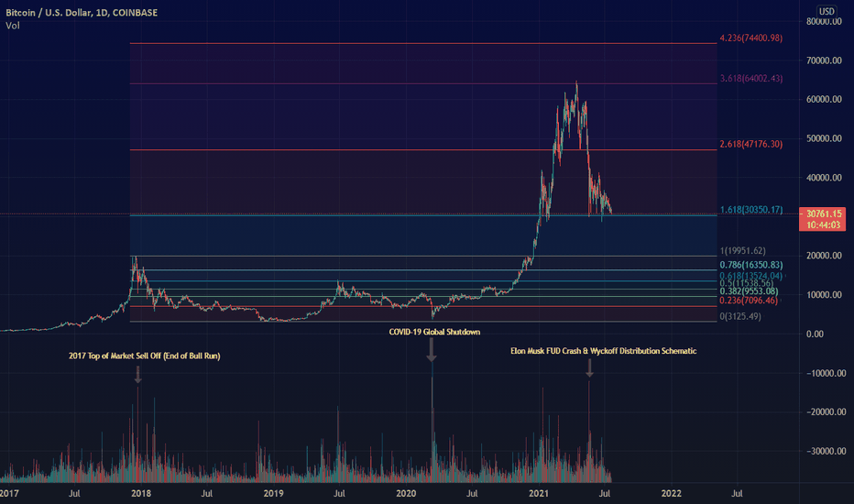Click the -30000.00 price axis label
The height and width of the screenshot is (504, 854).
[x=825, y=451]
